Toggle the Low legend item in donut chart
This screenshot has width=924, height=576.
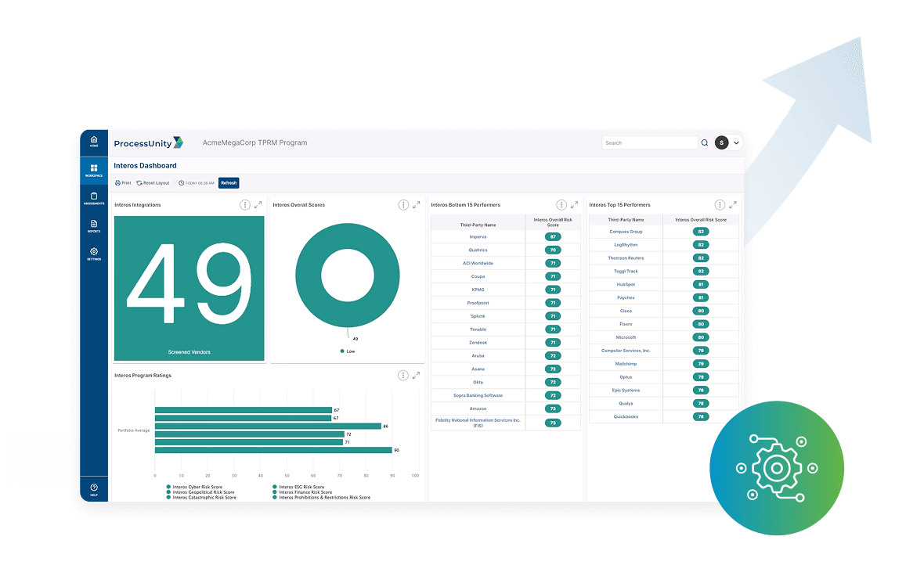tap(348, 351)
